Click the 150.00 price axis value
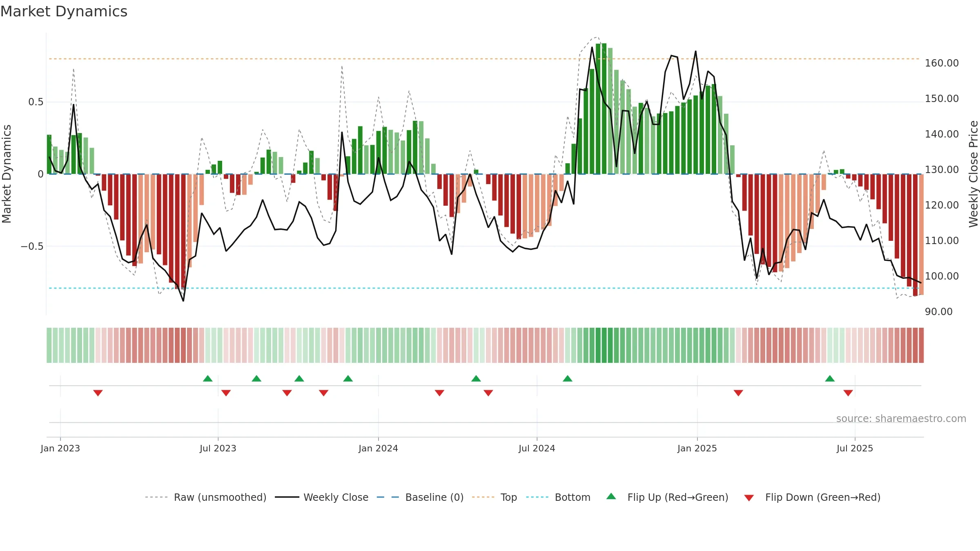The height and width of the screenshot is (551, 980). coord(942,98)
